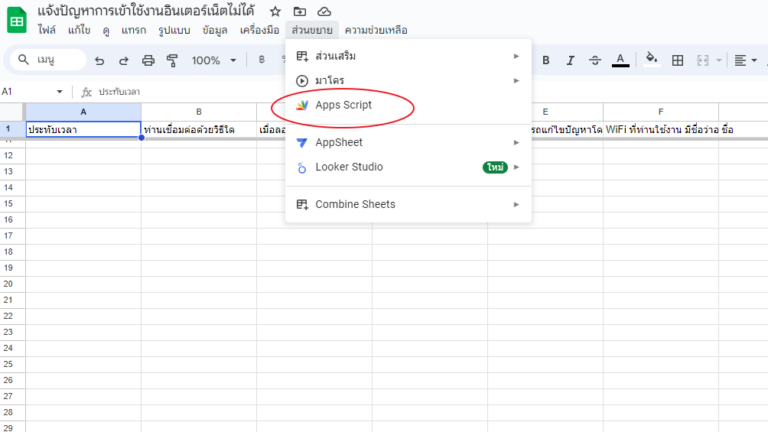Click the move to folder icon

[x=299, y=11]
